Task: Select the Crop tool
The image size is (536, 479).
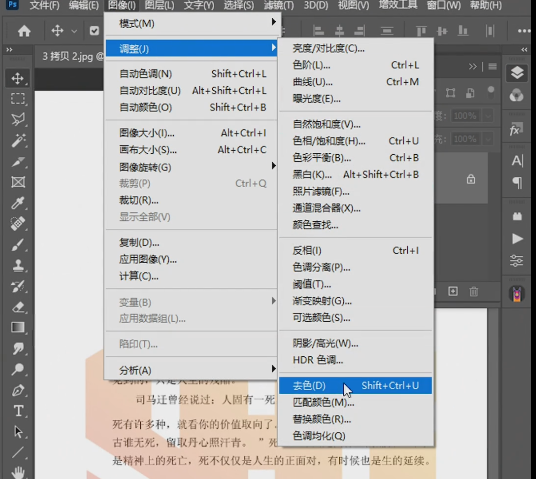Action: coord(18,161)
